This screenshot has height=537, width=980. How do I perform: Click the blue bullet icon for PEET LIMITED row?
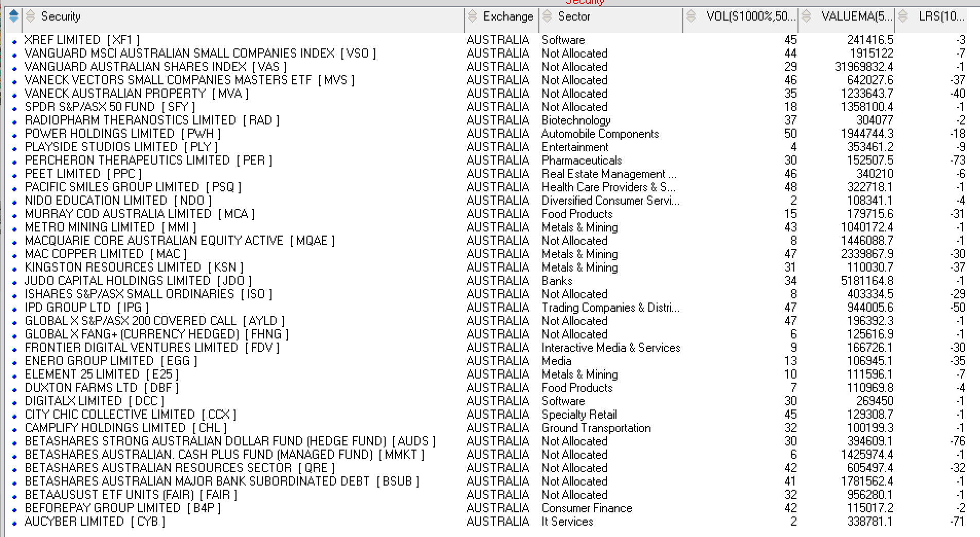point(14,176)
